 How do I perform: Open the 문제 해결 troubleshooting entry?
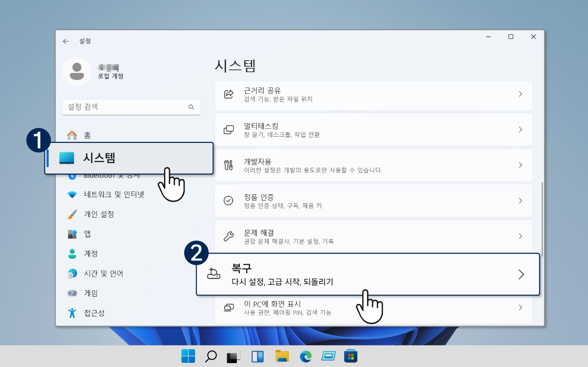[x=373, y=236]
